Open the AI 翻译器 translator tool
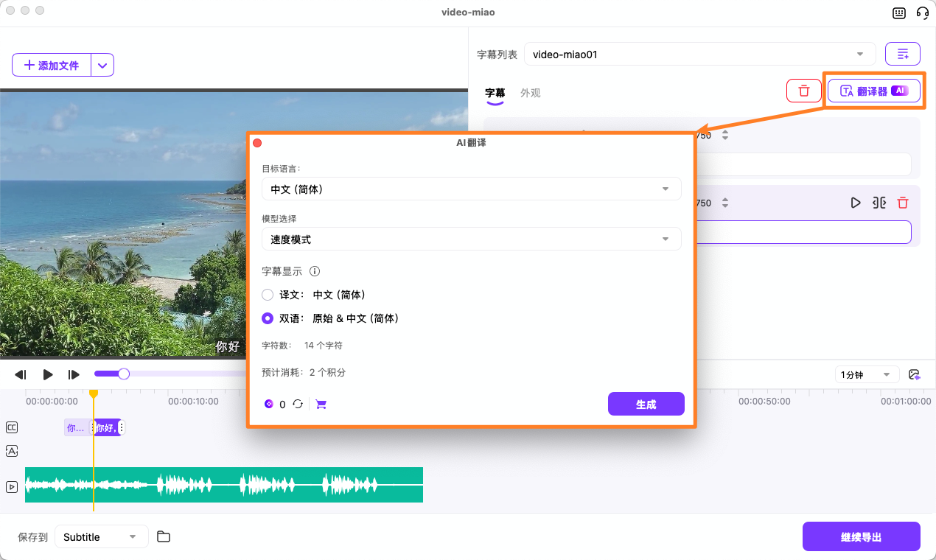The height and width of the screenshot is (560, 936). tap(874, 90)
